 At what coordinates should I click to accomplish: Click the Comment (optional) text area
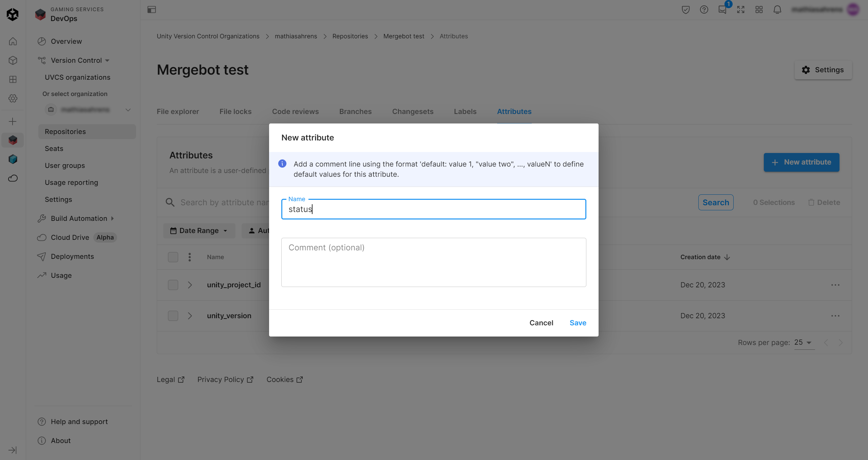[433, 262]
